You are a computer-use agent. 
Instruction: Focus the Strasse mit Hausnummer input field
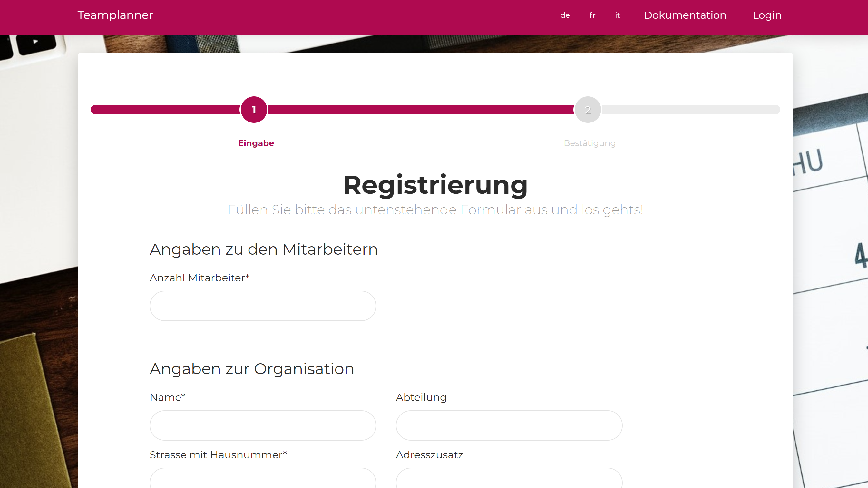click(263, 478)
